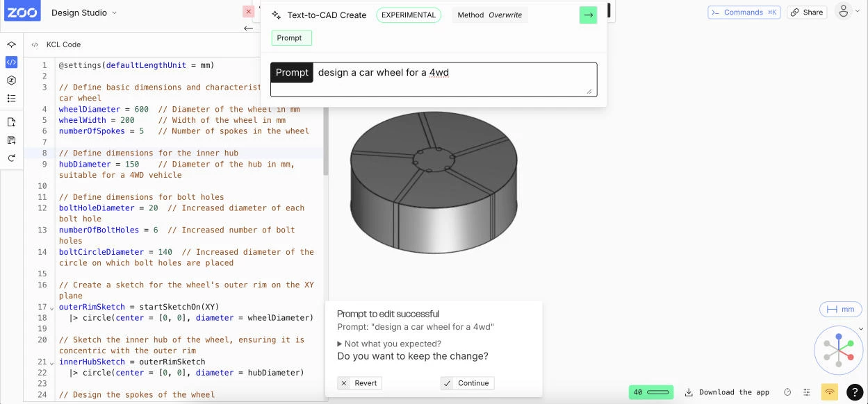The height and width of the screenshot is (404, 868).
Task: Click the green axis dot on view gizmo
Action: (851, 344)
